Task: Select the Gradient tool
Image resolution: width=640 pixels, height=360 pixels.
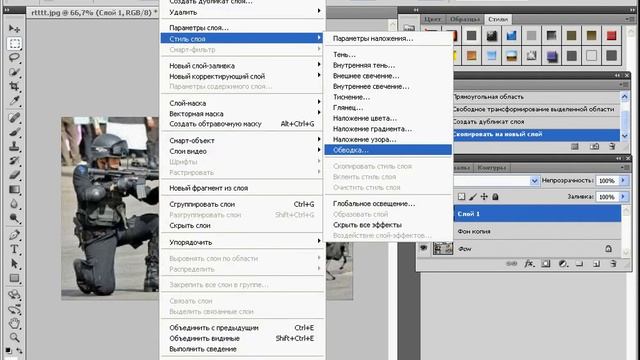Action: [14, 189]
